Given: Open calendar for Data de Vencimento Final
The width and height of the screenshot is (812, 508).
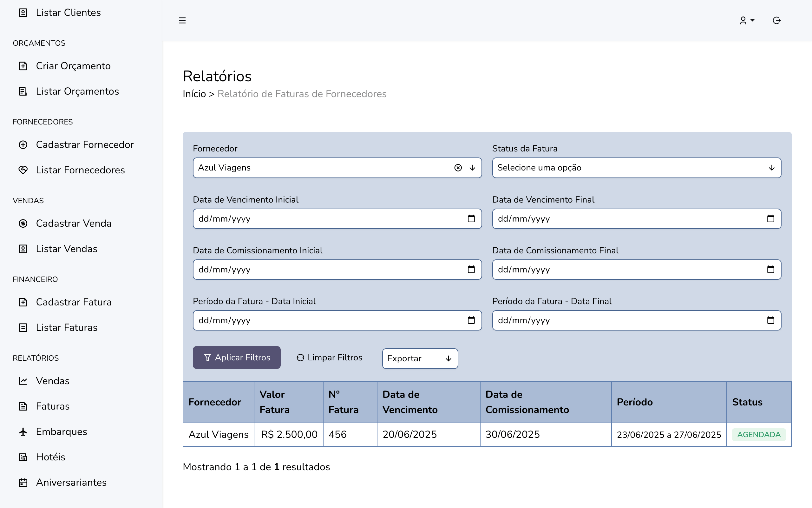Looking at the screenshot, I should tap(771, 219).
